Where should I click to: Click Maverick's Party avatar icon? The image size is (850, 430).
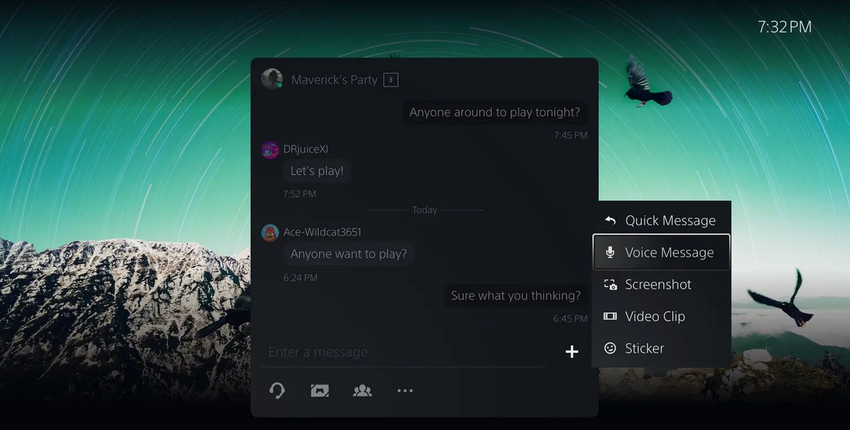pyautogui.click(x=271, y=79)
